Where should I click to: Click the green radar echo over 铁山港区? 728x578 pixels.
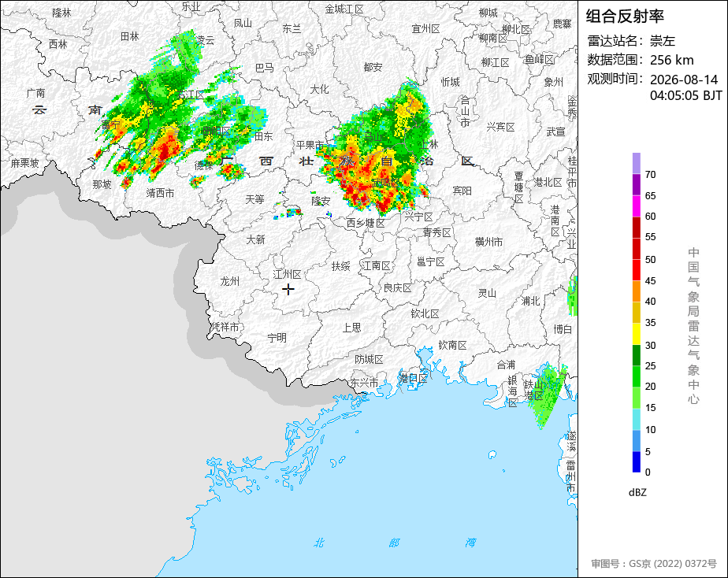(x=548, y=395)
